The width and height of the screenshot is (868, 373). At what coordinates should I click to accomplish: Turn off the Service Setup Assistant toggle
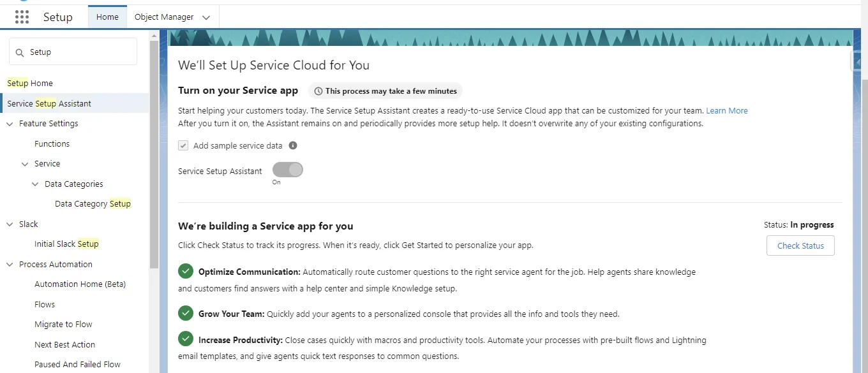(287, 170)
